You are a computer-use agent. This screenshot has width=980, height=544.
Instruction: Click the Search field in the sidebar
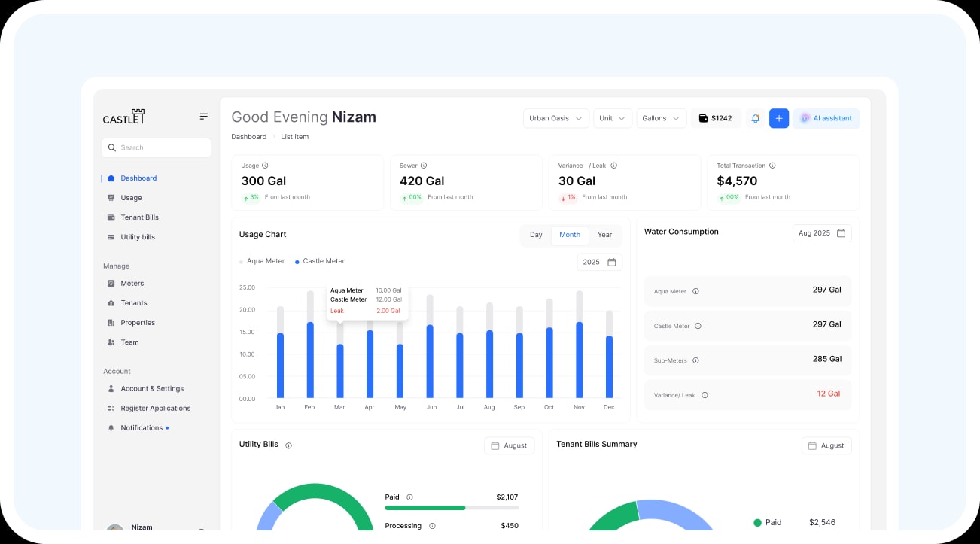click(157, 147)
